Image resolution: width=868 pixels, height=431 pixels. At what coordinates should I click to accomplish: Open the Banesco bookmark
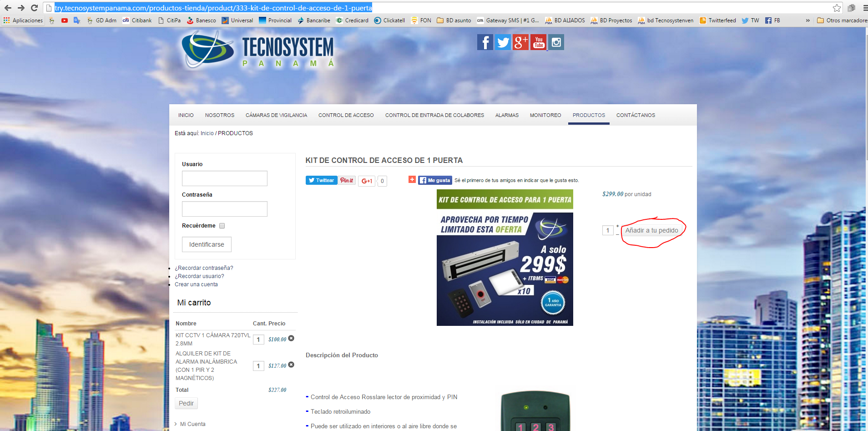[x=201, y=20]
